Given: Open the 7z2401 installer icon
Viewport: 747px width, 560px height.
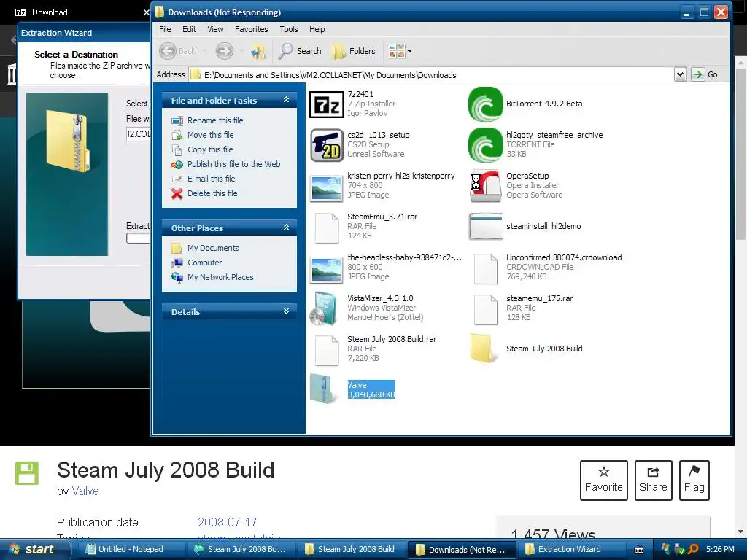Looking at the screenshot, I should pyautogui.click(x=326, y=104).
